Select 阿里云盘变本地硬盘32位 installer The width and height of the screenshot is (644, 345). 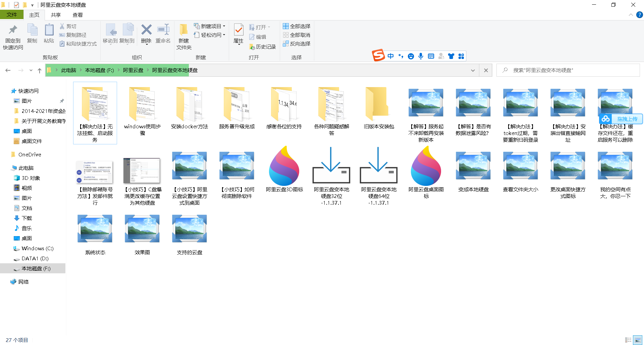tap(331, 176)
